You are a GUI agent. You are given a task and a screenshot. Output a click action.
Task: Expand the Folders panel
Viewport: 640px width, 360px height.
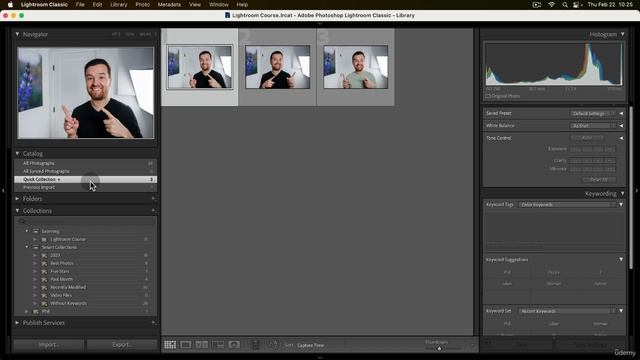pyautogui.click(x=17, y=199)
